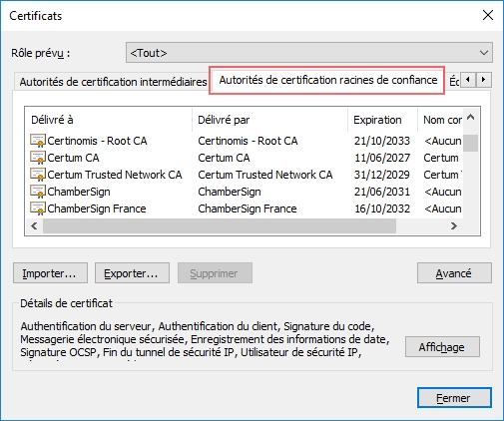This screenshot has width=504, height=421.
Task: Click the list's scroll up arrow
Action: point(470,118)
